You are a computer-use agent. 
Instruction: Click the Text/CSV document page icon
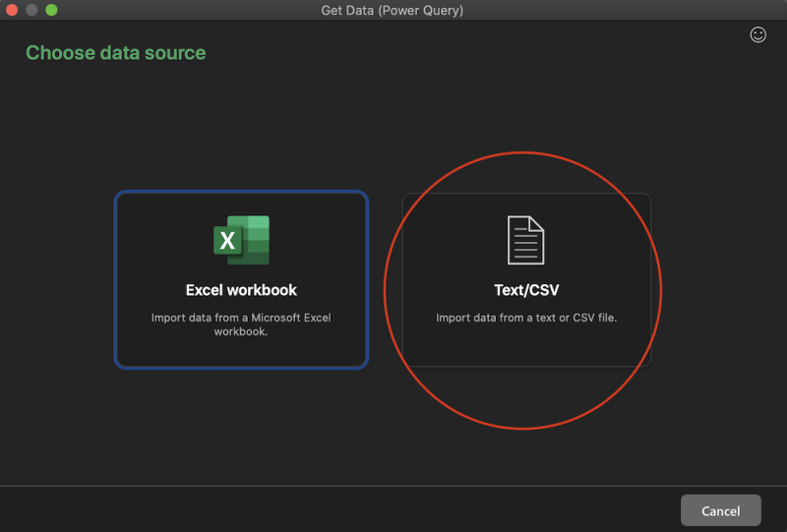[x=525, y=240]
